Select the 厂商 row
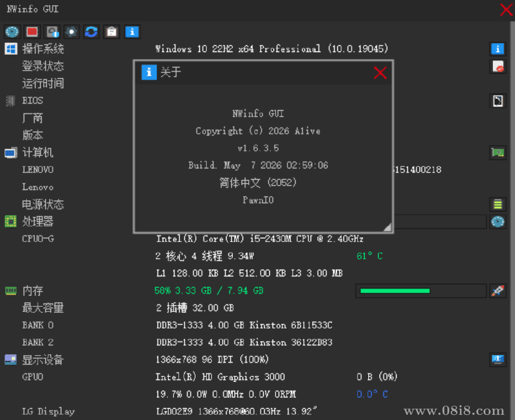This screenshot has height=420, width=515. pos(32,118)
